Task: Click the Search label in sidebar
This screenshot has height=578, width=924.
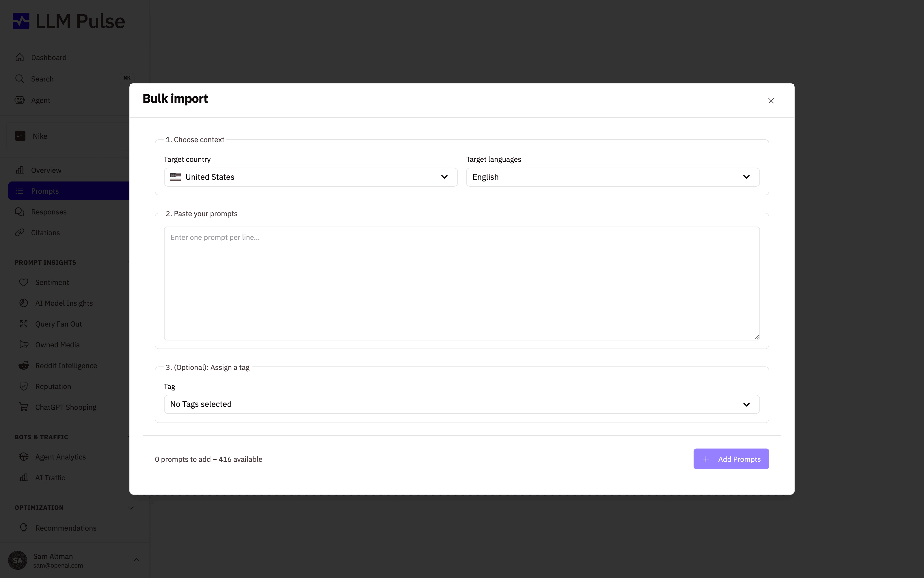Action: [42, 79]
